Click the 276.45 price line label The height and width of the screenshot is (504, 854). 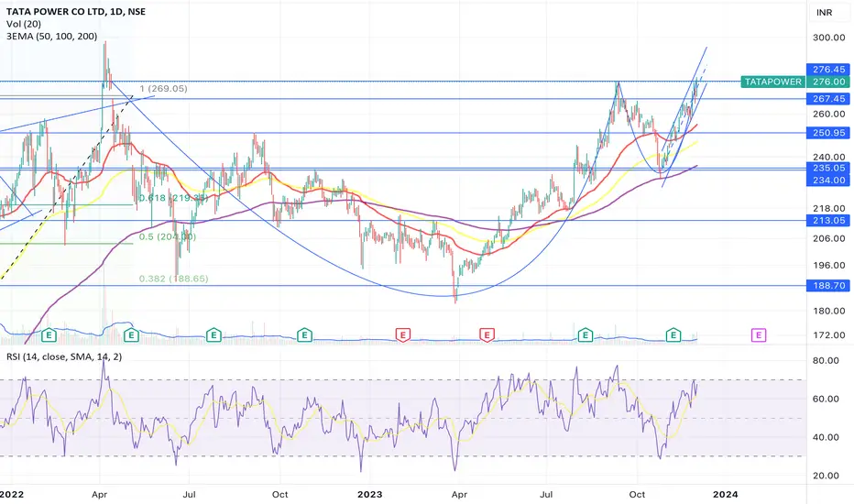tap(828, 70)
